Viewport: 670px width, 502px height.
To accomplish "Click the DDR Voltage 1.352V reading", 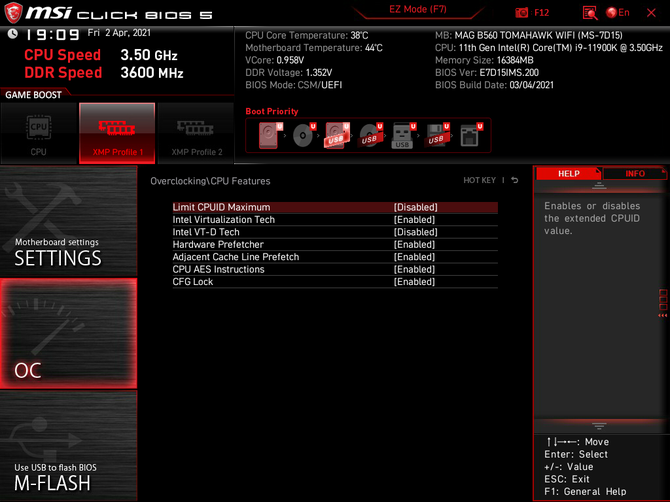I will click(x=288, y=73).
